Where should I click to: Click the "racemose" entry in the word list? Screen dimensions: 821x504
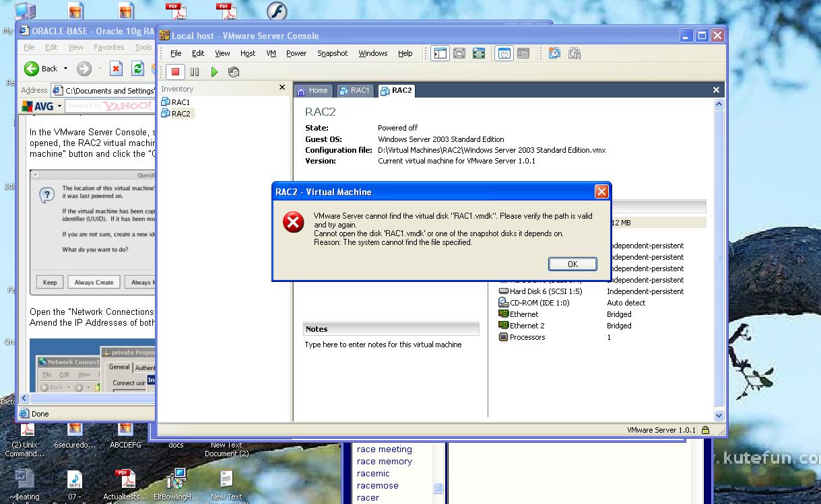click(378, 486)
